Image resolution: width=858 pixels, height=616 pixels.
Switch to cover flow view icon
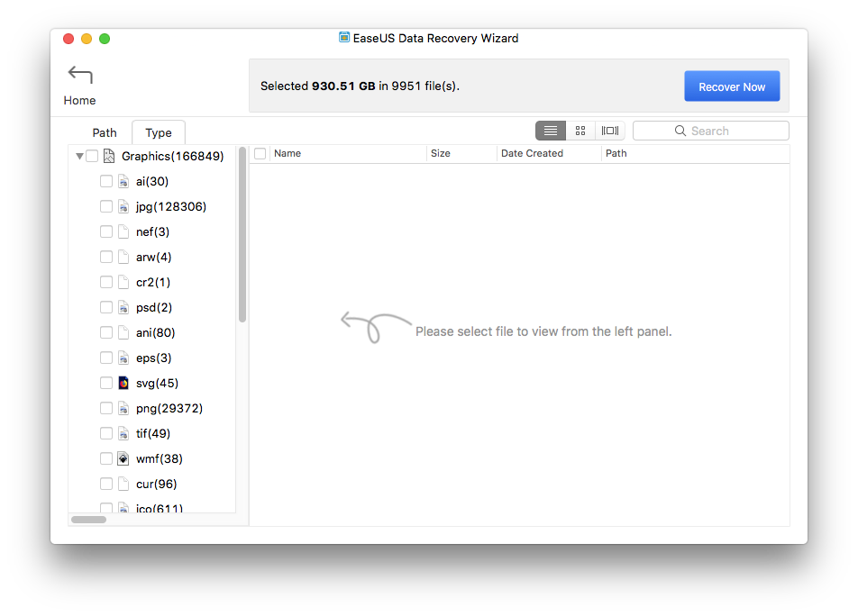pos(610,131)
